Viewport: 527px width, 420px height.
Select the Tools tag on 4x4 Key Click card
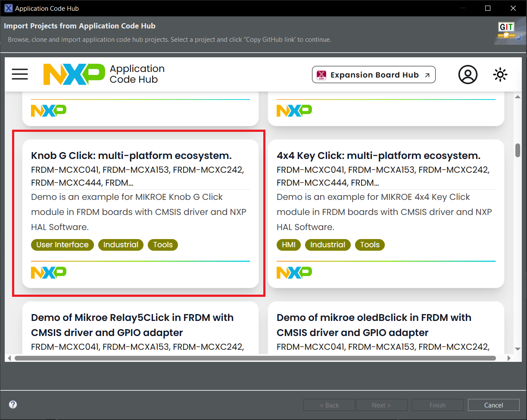click(370, 245)
